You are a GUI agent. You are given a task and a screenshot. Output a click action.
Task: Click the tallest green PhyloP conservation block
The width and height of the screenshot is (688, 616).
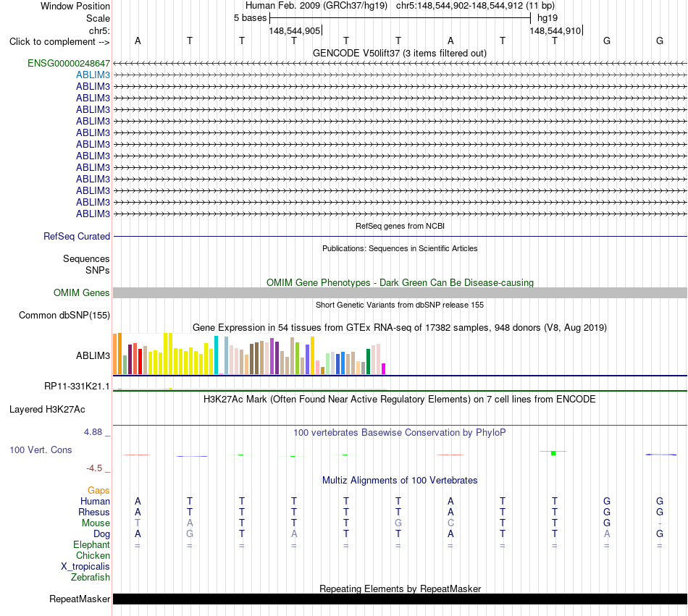click(553, 453)
